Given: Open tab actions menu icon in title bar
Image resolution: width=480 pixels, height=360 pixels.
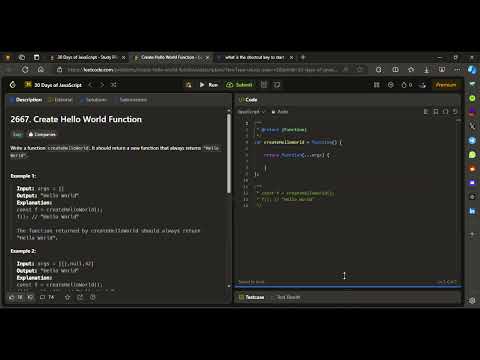Looking at the screenshot, I should (x=36, y=57).
